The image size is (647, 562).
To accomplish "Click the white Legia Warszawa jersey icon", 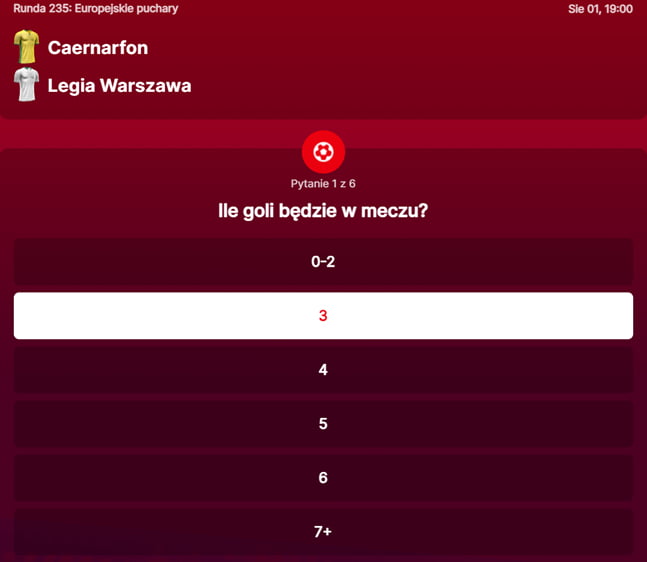I will point(26,85).
